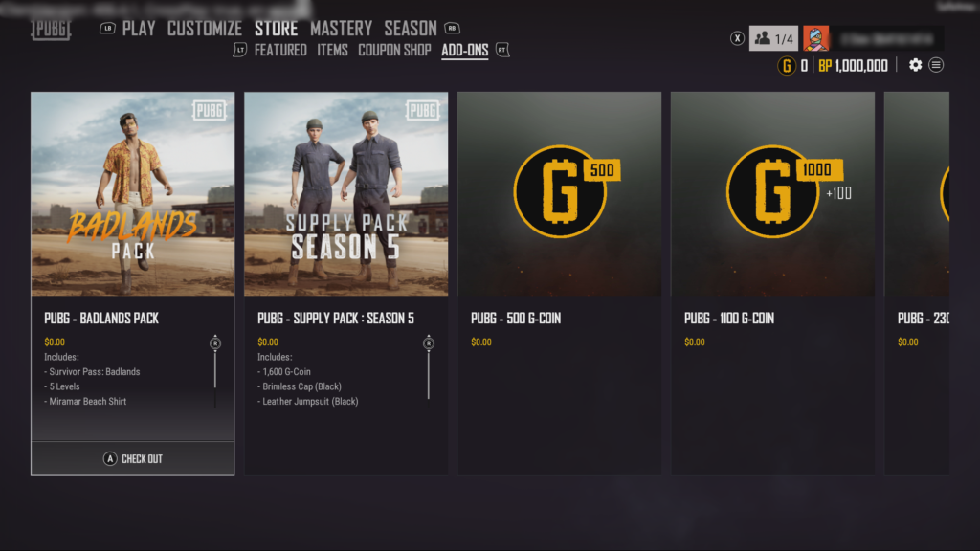Click the Badlands Pack description scroll slider
The width and height of the screenshot is (980, 551).
pos(215,370)
